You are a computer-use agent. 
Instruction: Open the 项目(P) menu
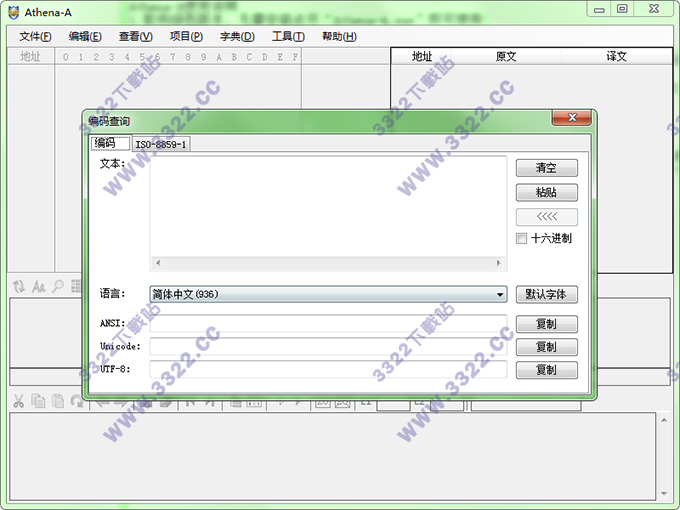click(x=186, y=36)
